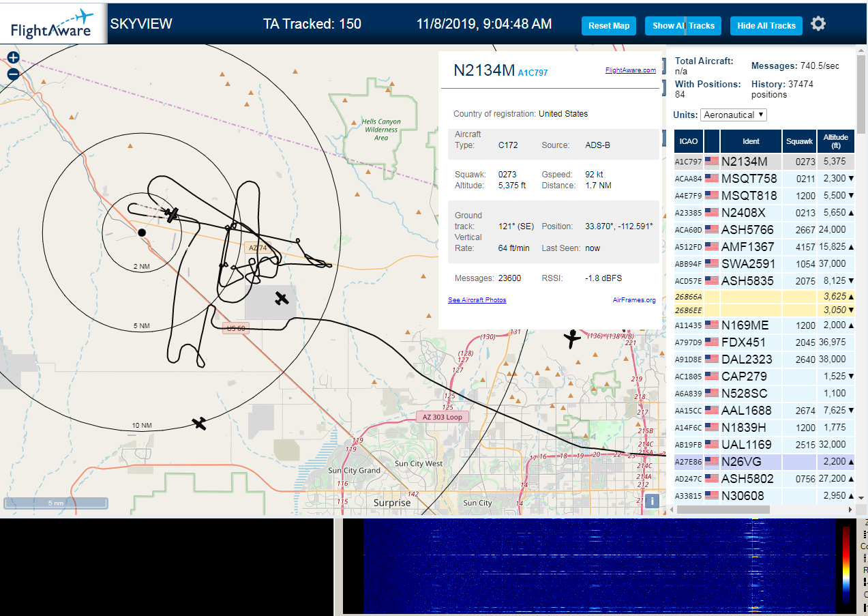Select the AMF1367 aircraft row
The width and height of the screenshot is (868, 616).
tap(764, 247)
